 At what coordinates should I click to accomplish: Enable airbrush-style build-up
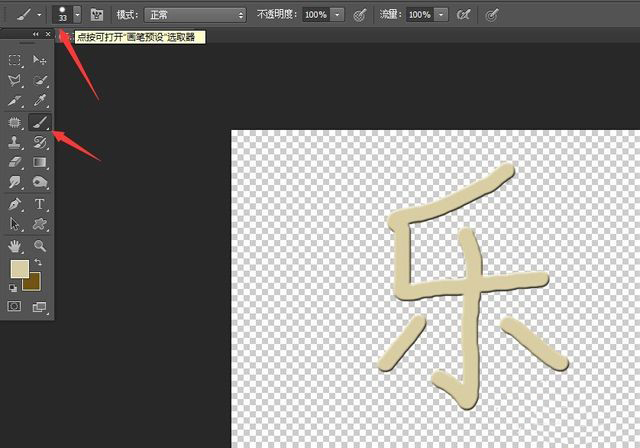pyautogui.click(x=464, y=15)
